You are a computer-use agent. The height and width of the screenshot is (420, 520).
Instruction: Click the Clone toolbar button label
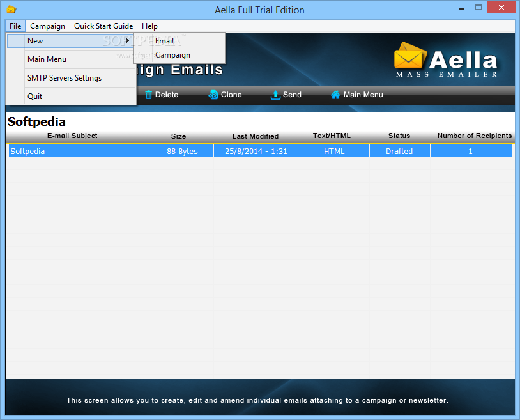pyautogui.click(x=231, y=95)
